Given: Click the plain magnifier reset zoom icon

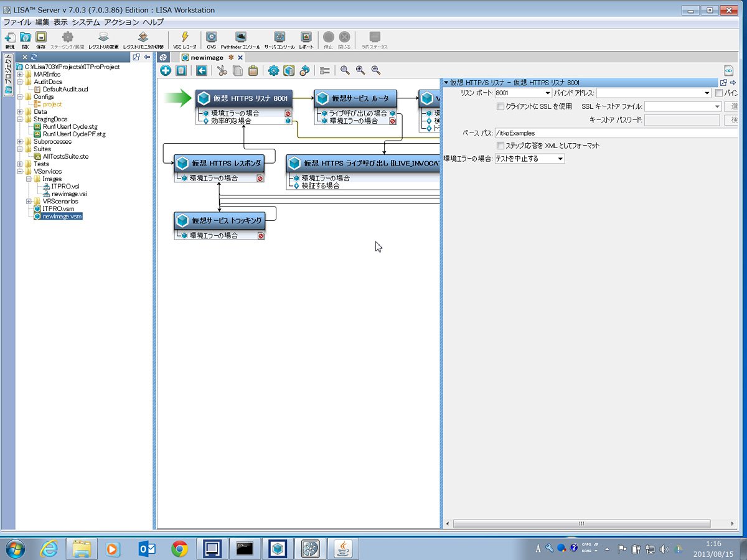Looking at the screenshot, I should click(x=345, y=70).
